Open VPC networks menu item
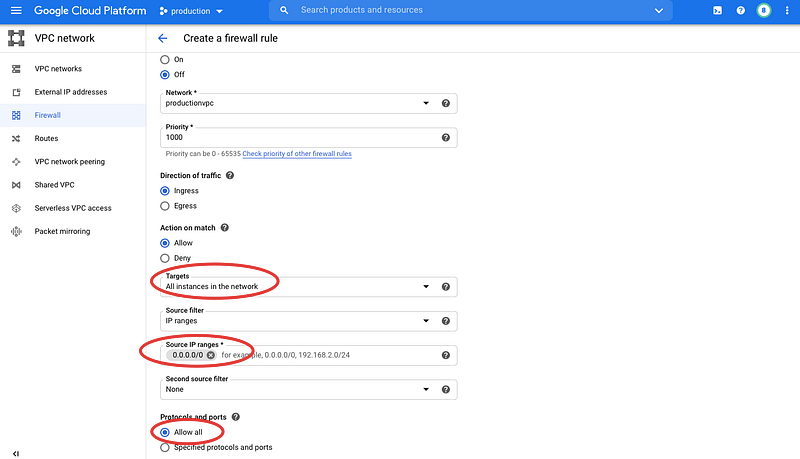The width and height of the screenshot is (800, 459). tap(73, 69)
